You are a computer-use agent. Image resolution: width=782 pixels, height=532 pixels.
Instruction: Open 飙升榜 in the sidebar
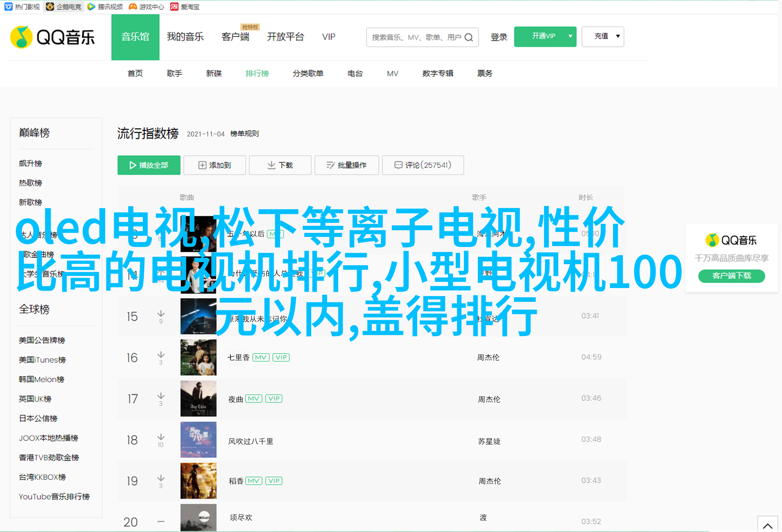(31, 163)
